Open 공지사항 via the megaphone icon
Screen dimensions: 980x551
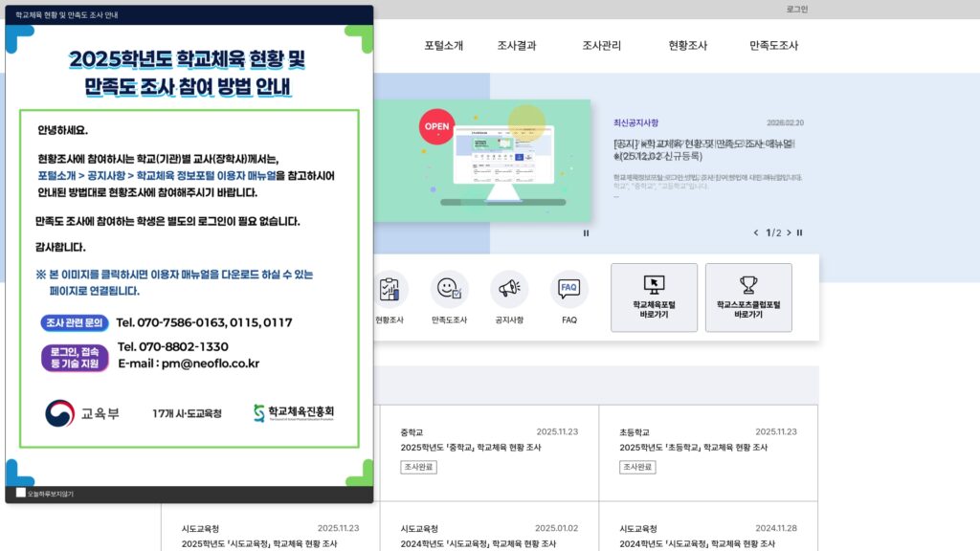click(510, 287)
